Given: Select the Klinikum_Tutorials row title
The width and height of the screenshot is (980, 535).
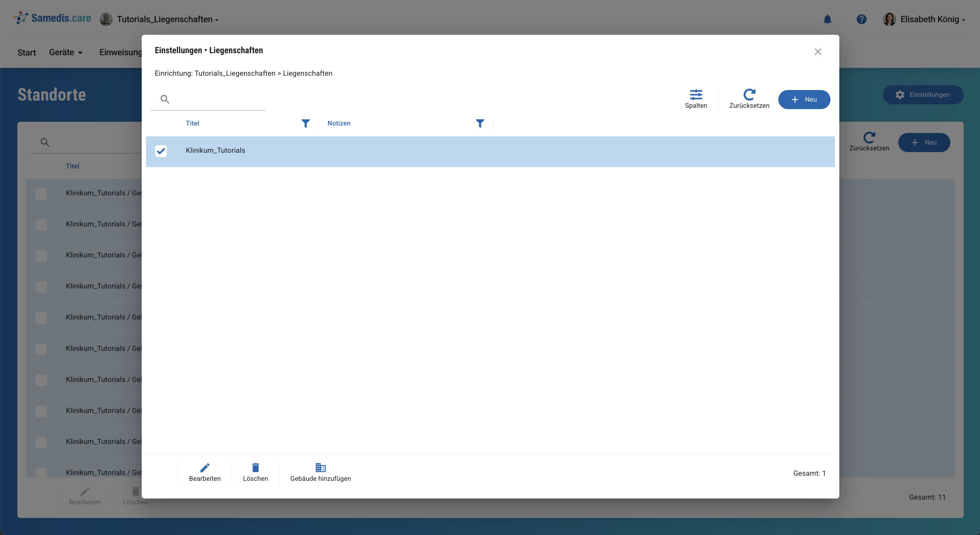Looking at the screenshot, I should [215, 150].
